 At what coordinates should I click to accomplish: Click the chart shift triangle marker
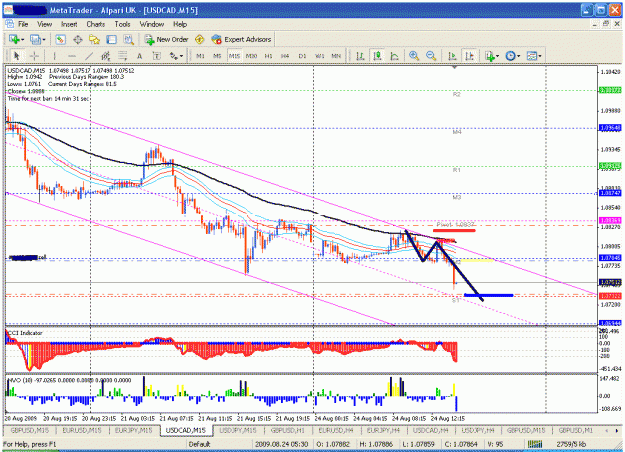[454, 68]
